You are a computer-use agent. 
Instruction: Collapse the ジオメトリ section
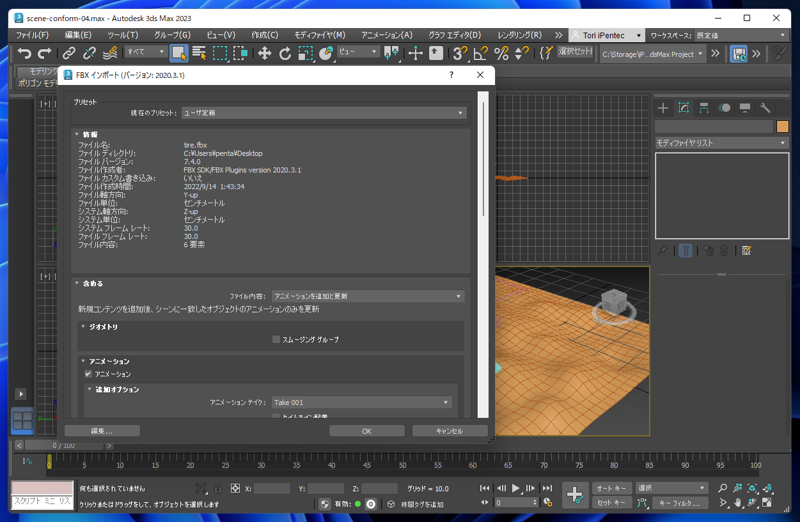pos(83,327)
